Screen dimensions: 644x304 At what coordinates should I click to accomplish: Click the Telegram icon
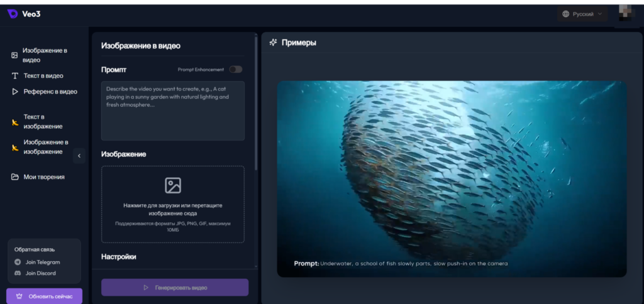18,262
